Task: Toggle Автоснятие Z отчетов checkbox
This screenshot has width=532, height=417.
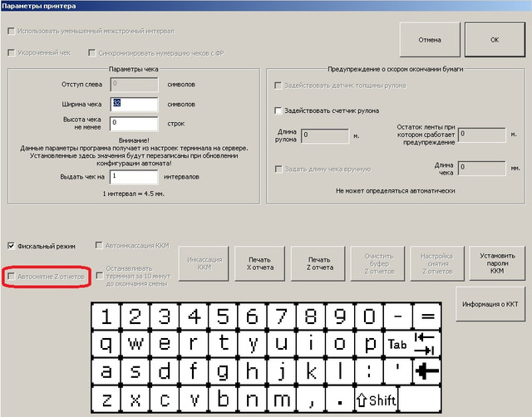Action: (x=12, y=277)
